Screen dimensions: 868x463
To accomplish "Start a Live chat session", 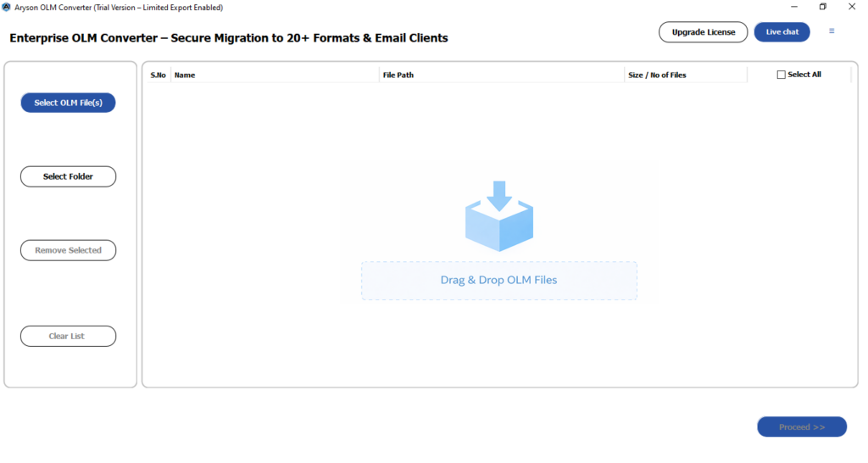I will [782, 32].
